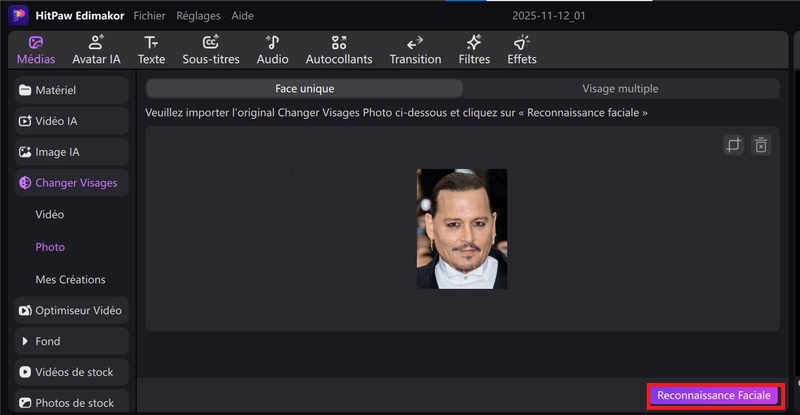Open the Sous-titres panel
The height and width of the screenshot is (415, 800).
click(x=211, y=50)
